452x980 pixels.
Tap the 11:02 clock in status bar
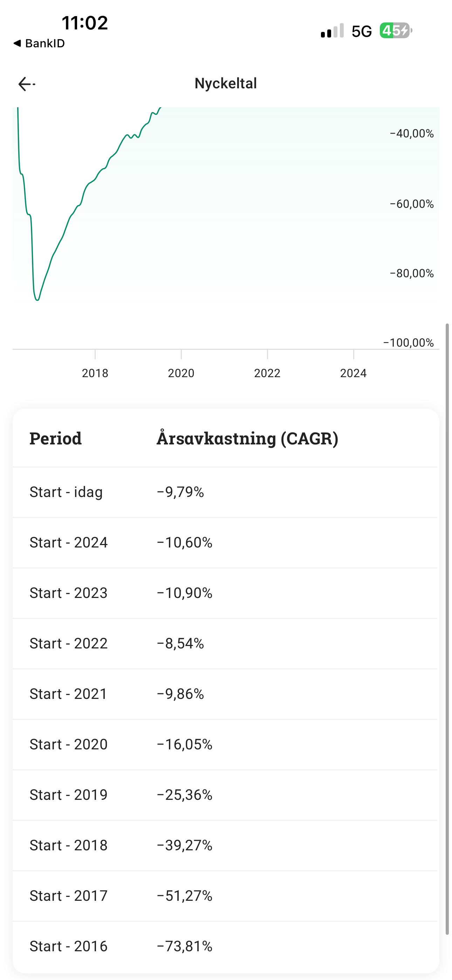click(x=85, y=23)
